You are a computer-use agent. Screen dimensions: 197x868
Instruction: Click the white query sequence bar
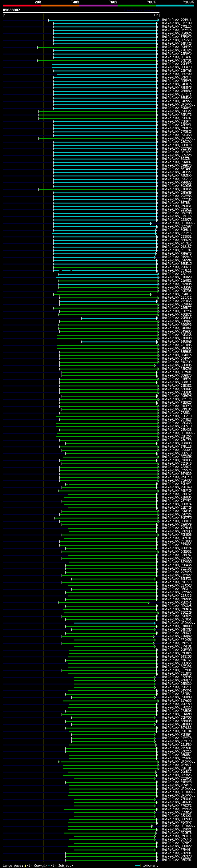pos(81,13)
